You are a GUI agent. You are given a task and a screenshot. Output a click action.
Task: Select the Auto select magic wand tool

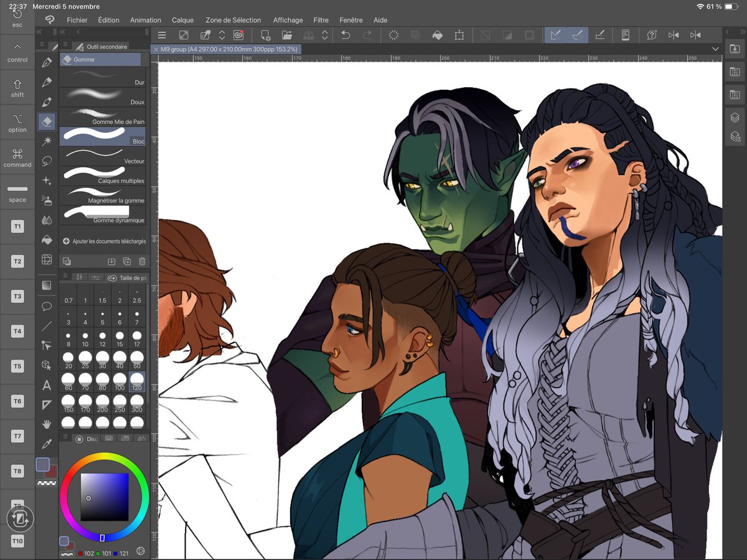coord(47,141)
